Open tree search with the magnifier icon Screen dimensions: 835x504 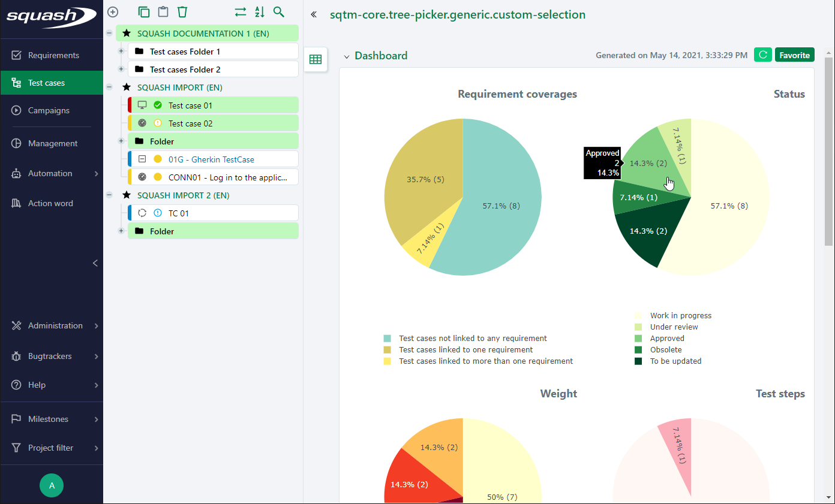(x=278, y=11)
